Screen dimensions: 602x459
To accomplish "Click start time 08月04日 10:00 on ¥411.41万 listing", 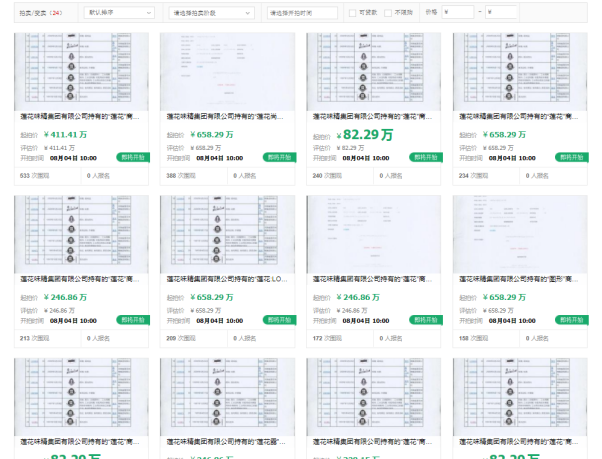I will [73, 158].
